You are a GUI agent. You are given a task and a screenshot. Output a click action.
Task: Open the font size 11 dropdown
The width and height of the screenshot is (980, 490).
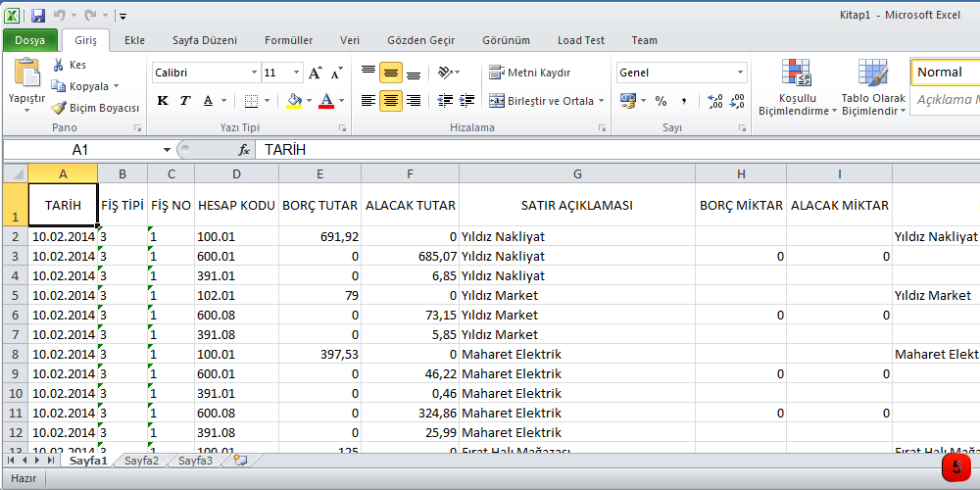coord(296,73)
